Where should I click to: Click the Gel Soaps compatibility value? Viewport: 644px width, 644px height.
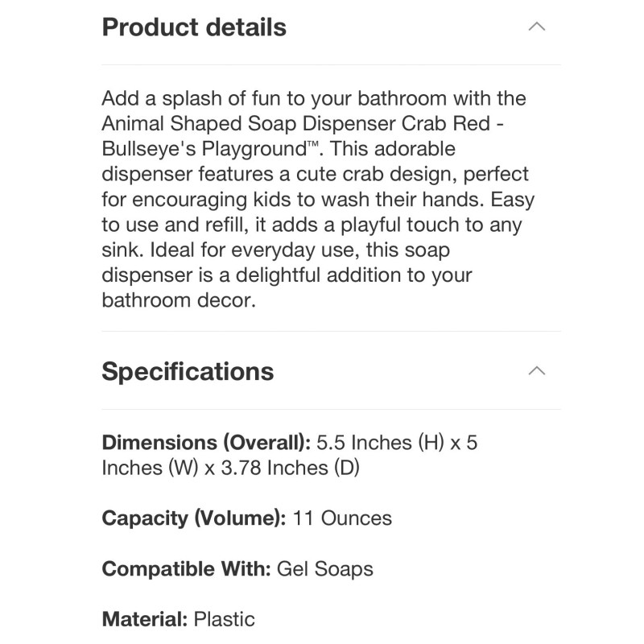pos(325,569)
